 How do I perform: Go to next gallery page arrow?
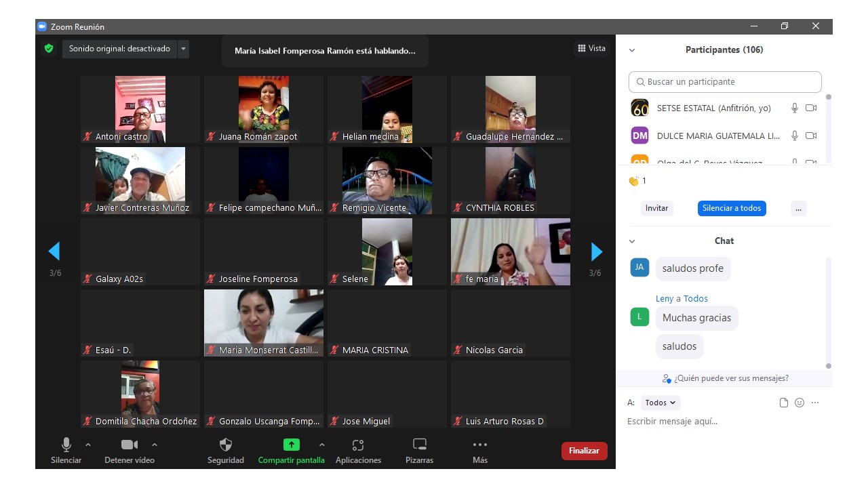(597, 251)
